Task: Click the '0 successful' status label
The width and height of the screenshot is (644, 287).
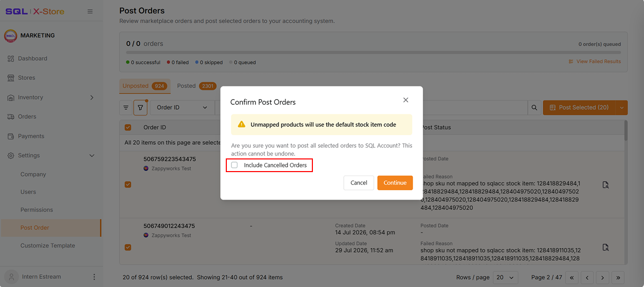Action: [x=143, y=63]
